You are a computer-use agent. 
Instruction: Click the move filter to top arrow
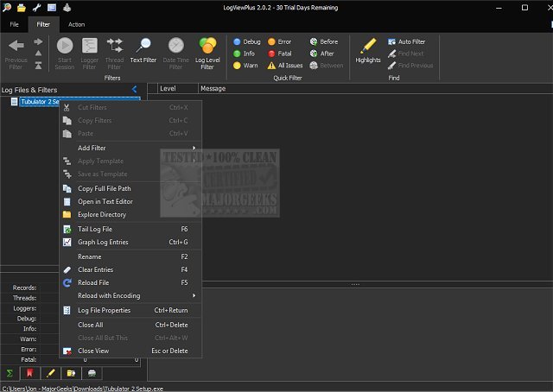click(x=38, y=66)
